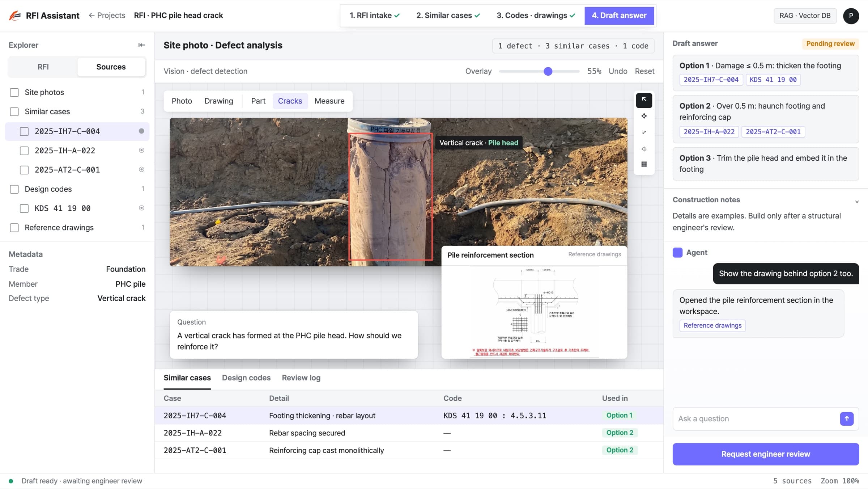Select the Measure tab

click(x=329, y=101)
